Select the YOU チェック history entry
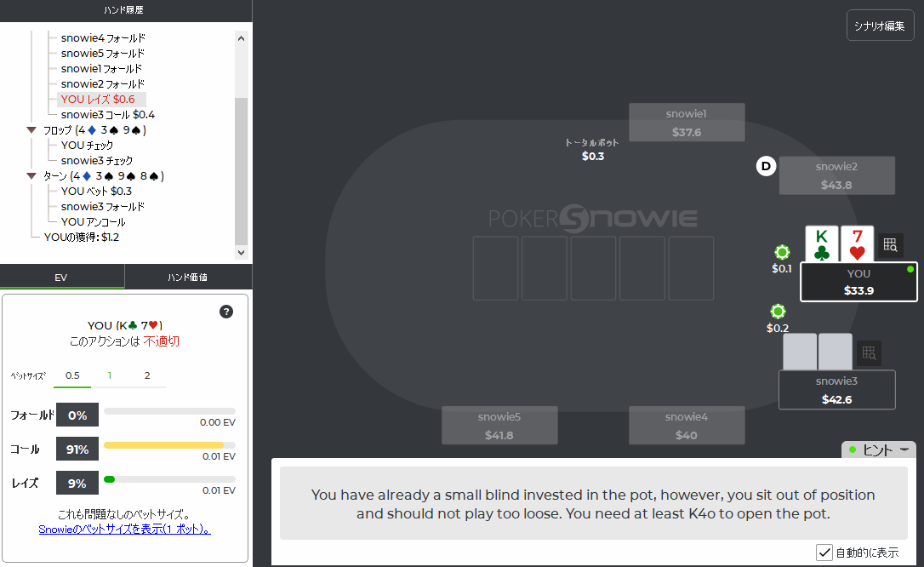This screenshot has height=567, width=924. [x=88, y=145]
